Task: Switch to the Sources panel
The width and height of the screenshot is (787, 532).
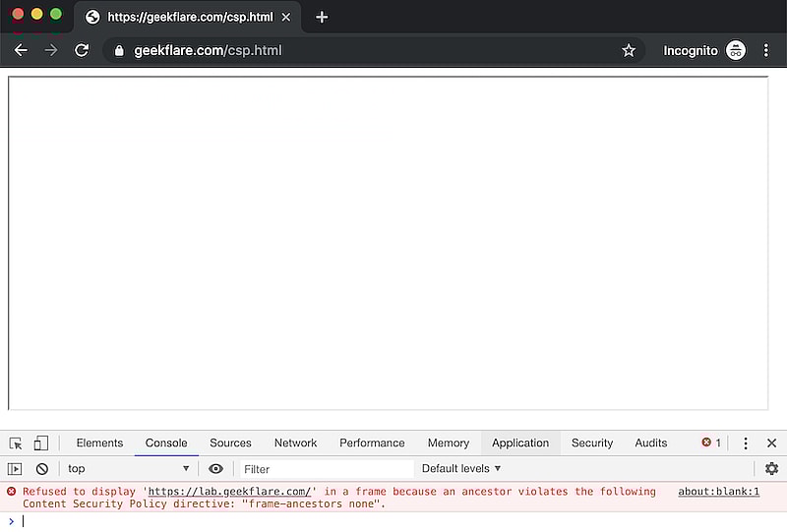Action: point(230,443)
